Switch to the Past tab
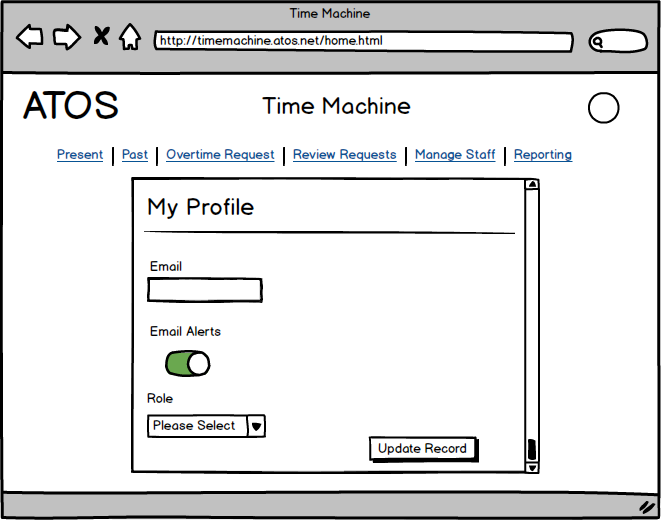This screenshot has width=661, height=520. pyautogui.click(x=135, y=155)
